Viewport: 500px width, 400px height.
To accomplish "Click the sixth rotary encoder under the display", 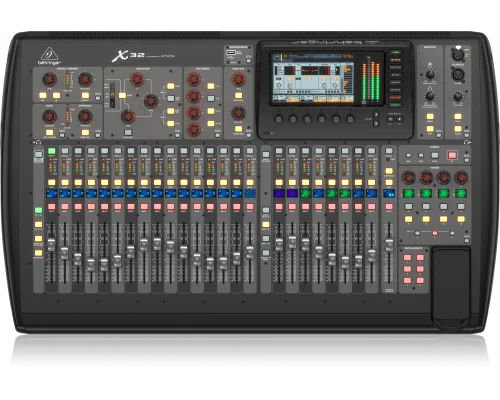I will (350, 119).
